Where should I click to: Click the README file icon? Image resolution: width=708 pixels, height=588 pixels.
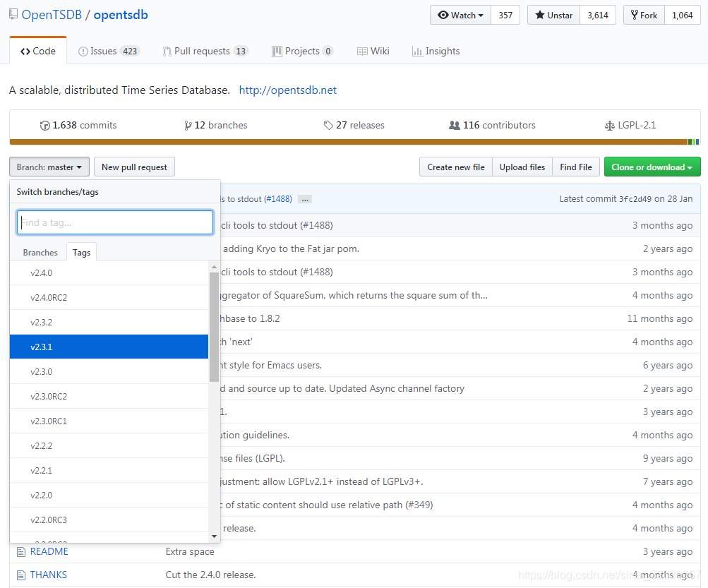click(20, 551)
